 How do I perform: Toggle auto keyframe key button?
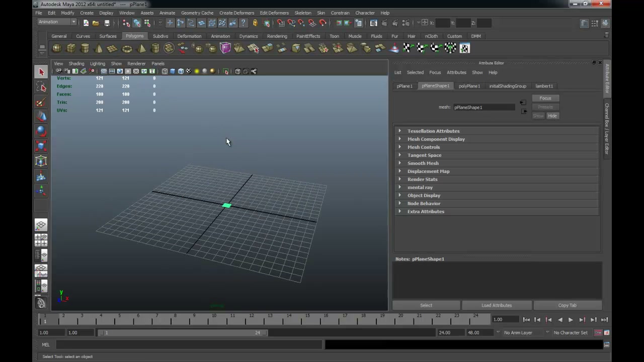click(x=598, y=332)
